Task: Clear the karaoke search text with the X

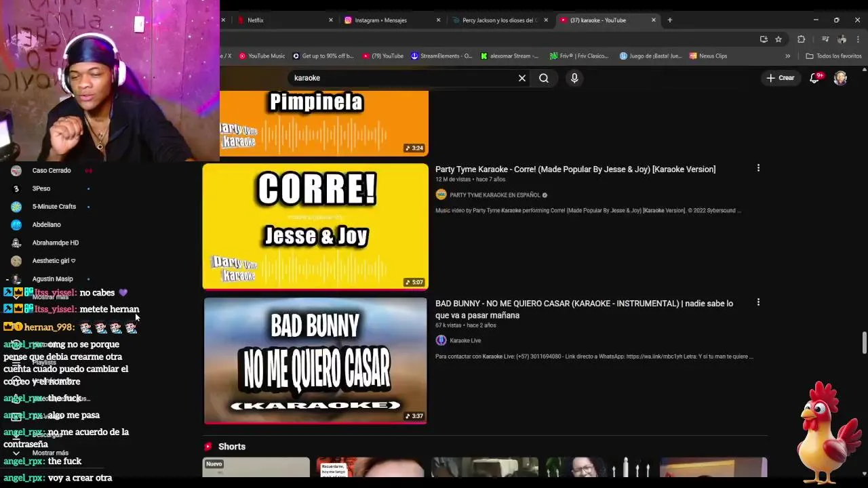Action: [x=522, y=78]
